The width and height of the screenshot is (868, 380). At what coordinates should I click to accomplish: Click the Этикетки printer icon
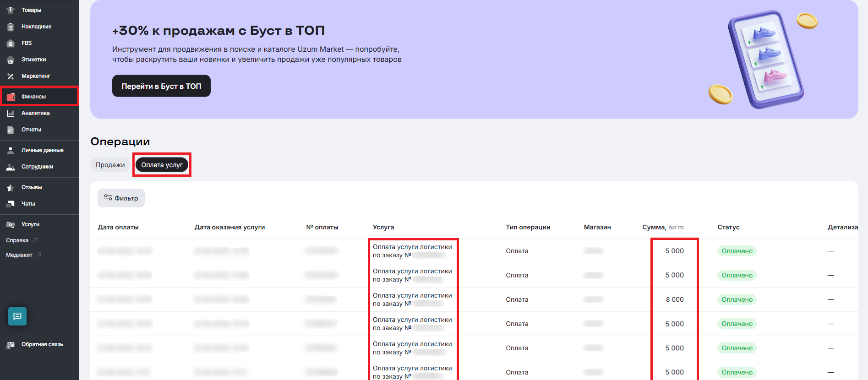click(x=11, y=60)
